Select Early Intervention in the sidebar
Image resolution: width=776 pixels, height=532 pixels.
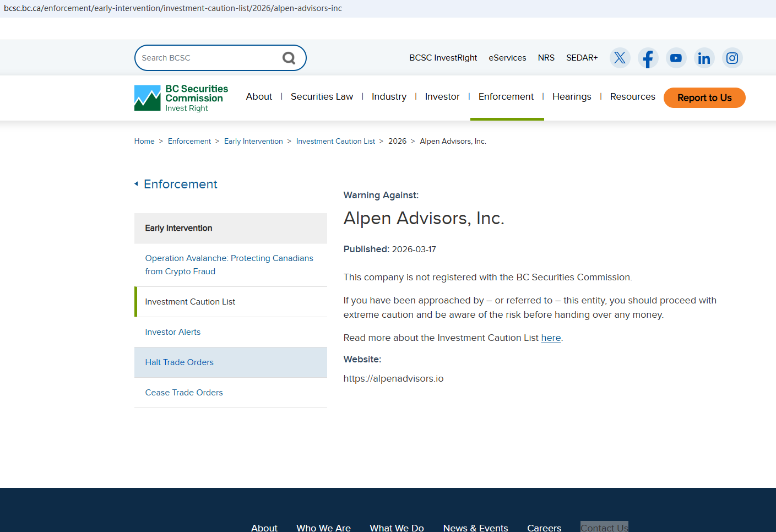(231, 228)
